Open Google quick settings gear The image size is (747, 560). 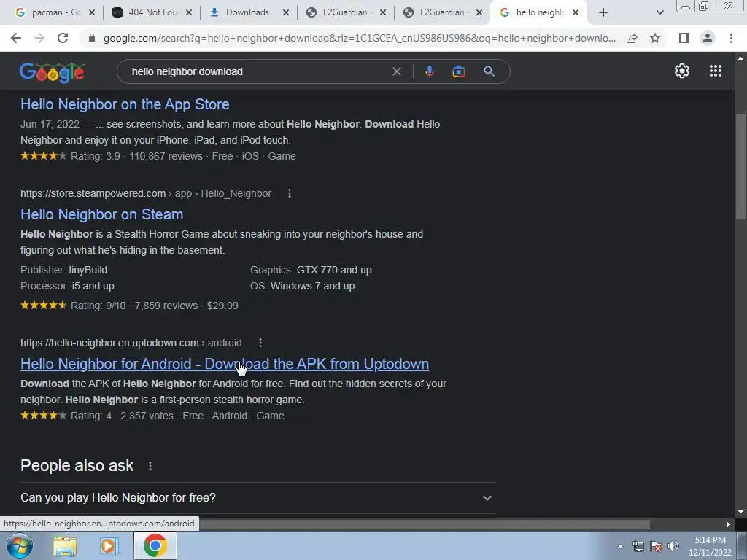[x=682, y=71]
